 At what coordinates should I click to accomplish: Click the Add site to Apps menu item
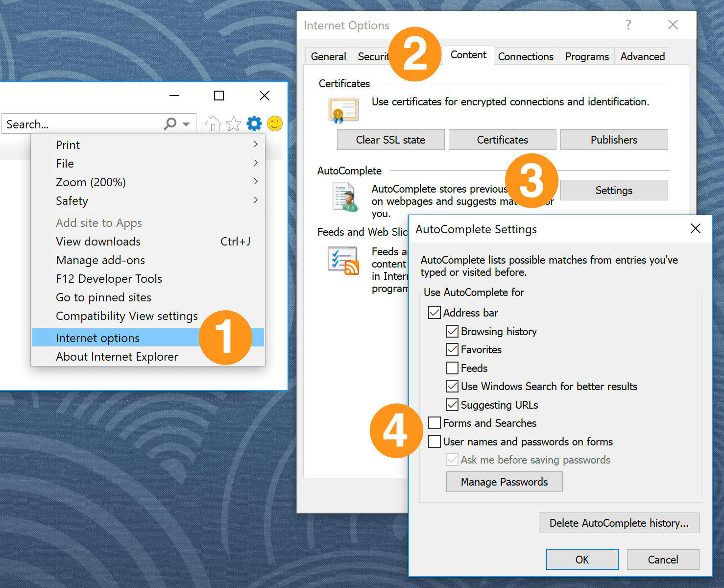(x=148, y=223)
